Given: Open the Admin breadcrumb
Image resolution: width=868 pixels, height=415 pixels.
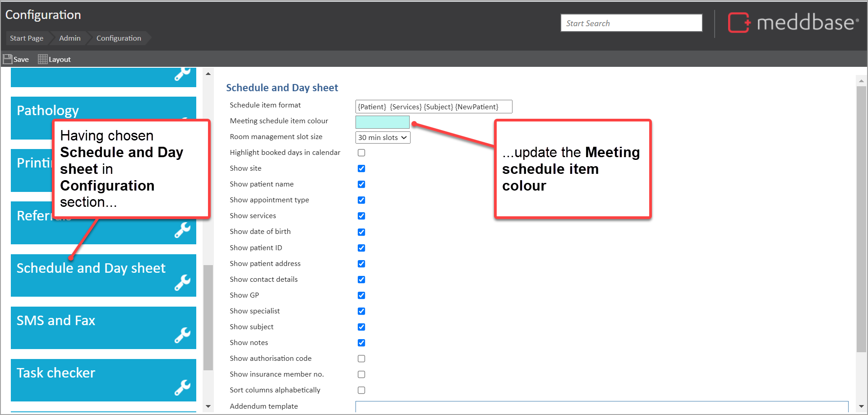Looking at the screenshot, I should tap(70, 38).
